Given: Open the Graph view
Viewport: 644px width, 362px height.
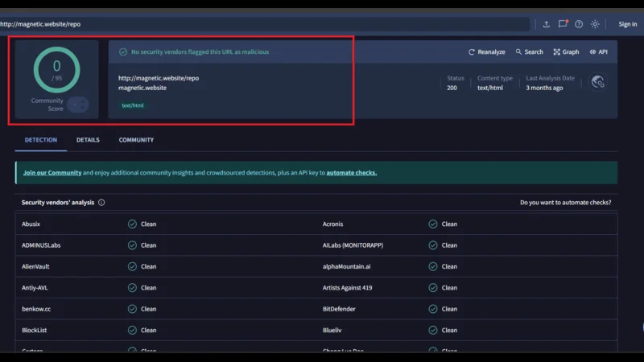Looking at the screenshot, I should [x=566, y=52].
